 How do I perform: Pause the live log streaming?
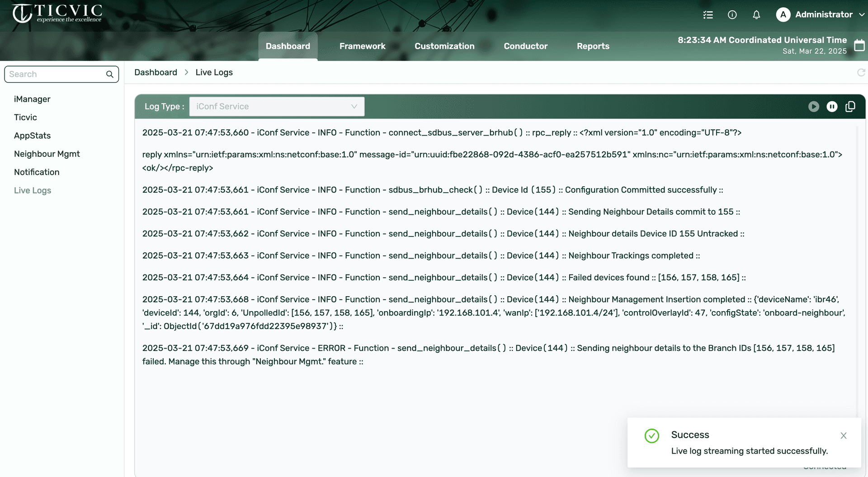pos(832,106)
